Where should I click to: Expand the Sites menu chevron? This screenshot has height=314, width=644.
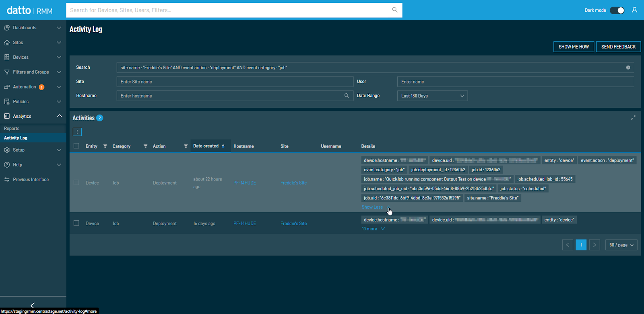coord(59,43)
